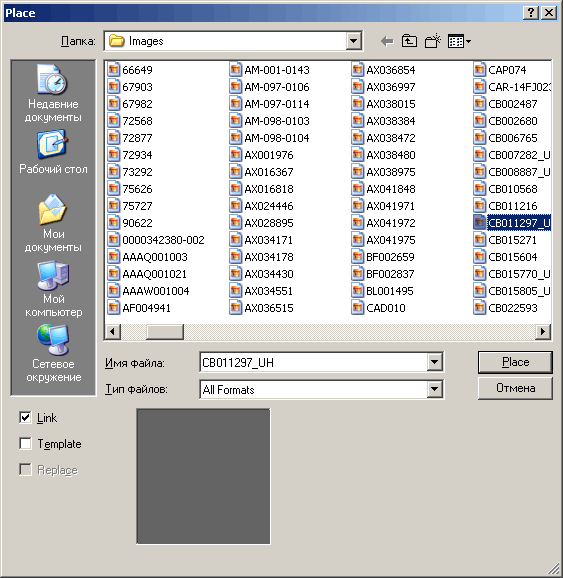The image size is (563, 578).
Task: Click the Replace checkbox
Action: pyautogui.click(x=25, y=470)
